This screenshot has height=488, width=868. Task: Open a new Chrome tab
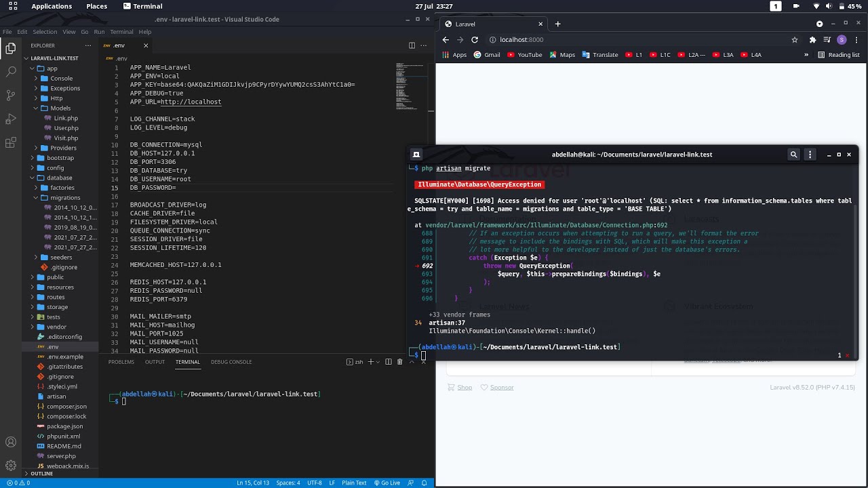557,24
